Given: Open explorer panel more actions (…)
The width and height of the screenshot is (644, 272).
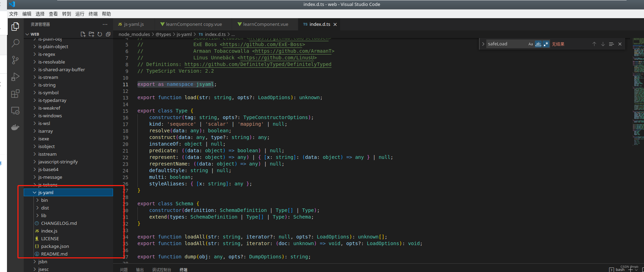Looking at the screenshot, I should click(105, 24).
